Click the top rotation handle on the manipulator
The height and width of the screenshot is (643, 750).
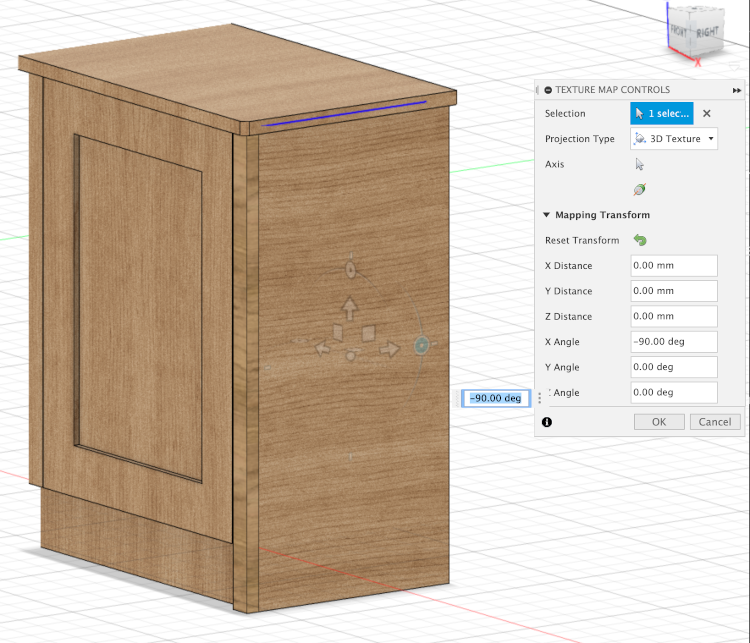[x=351, y=270]
